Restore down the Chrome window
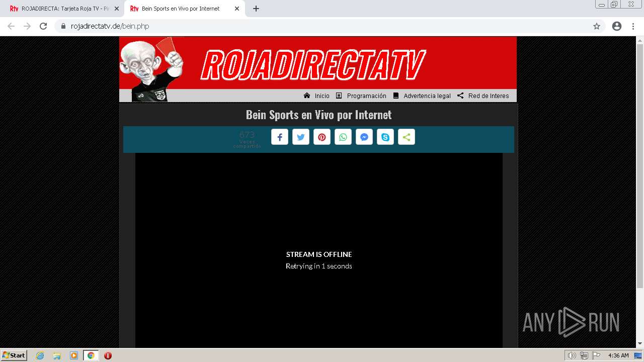 [x=614, y=4]
